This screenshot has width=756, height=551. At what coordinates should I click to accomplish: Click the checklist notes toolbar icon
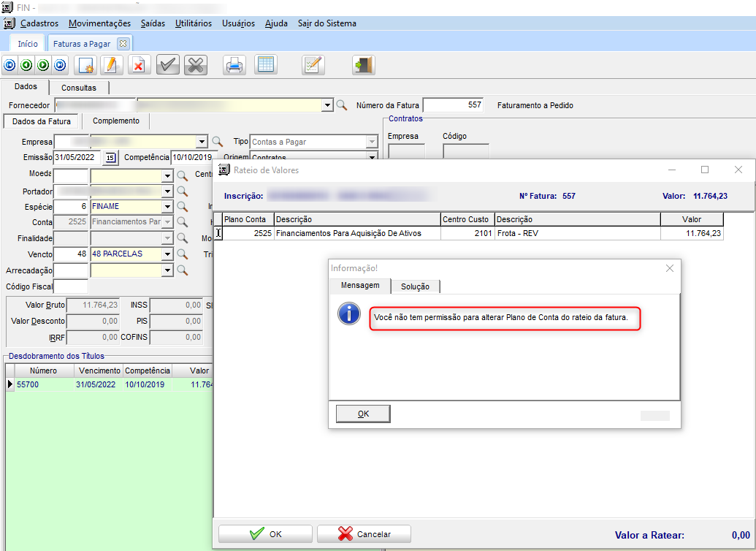[313, 65]
